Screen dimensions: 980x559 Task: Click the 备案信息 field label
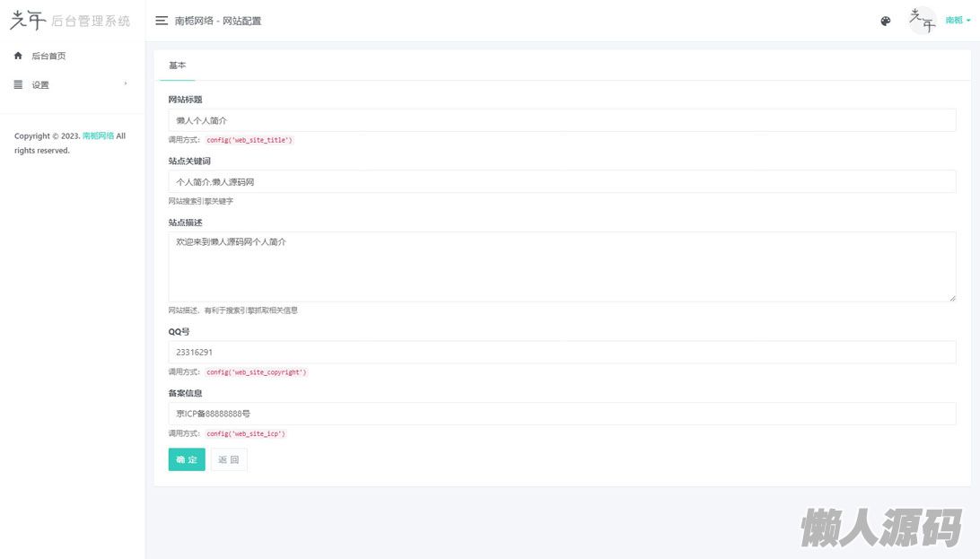point(185,393)
